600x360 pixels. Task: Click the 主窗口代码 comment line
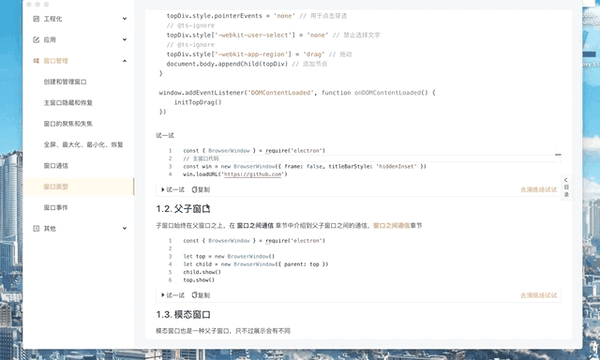click(201, 158)
